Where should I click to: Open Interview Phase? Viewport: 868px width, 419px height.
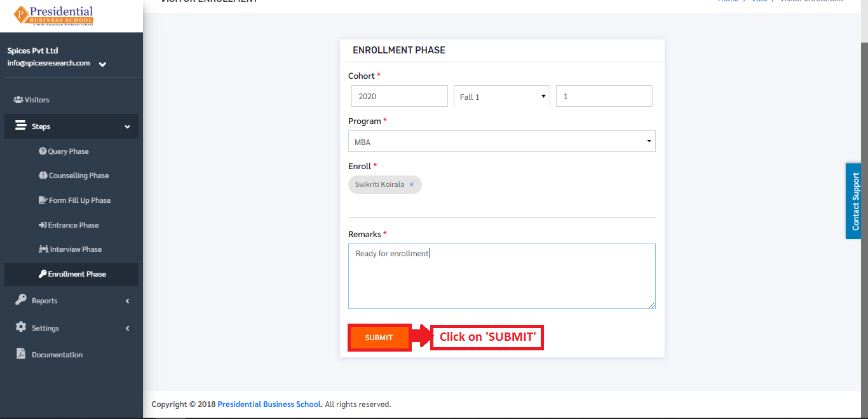point(71,249)
